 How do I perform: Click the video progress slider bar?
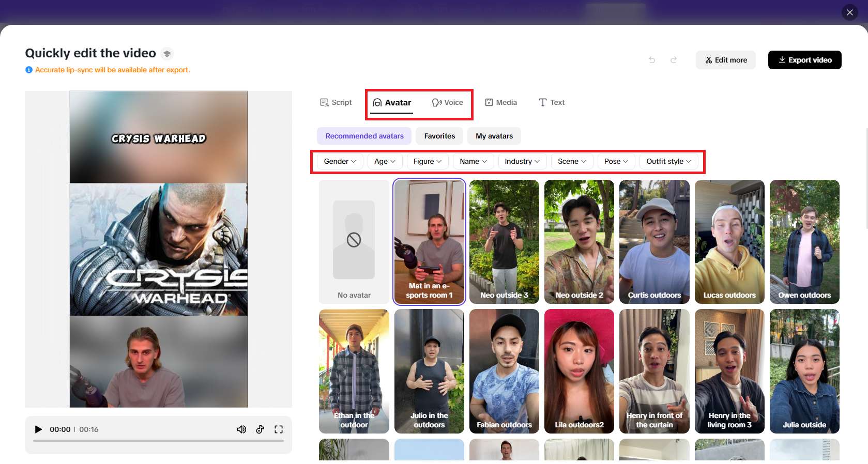pos(158,441)
